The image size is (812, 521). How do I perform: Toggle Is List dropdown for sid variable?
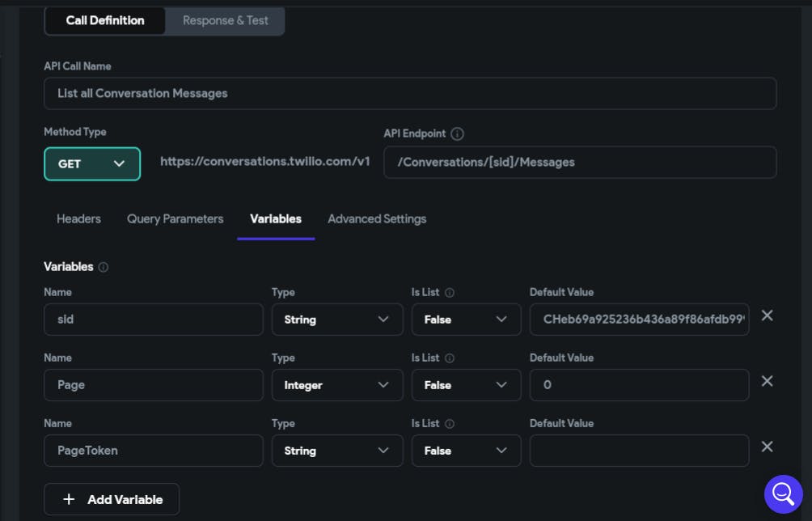[x=466, y=320]
